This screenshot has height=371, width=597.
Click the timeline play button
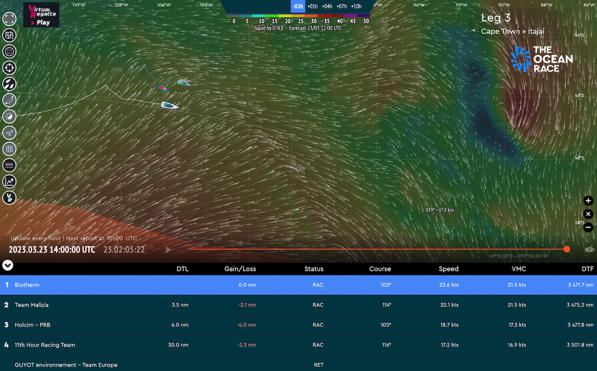[x=168, y=249]
